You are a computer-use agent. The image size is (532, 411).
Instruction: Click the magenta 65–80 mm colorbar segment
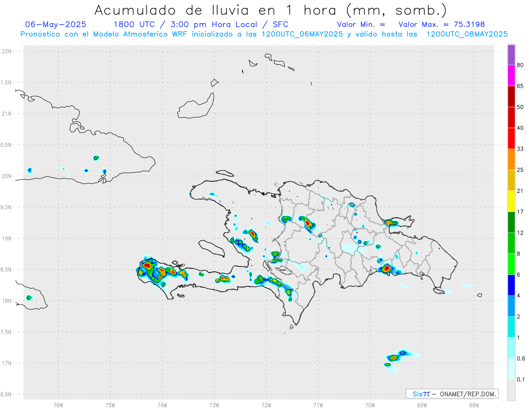pyautogui.click(x=511, y=76)
